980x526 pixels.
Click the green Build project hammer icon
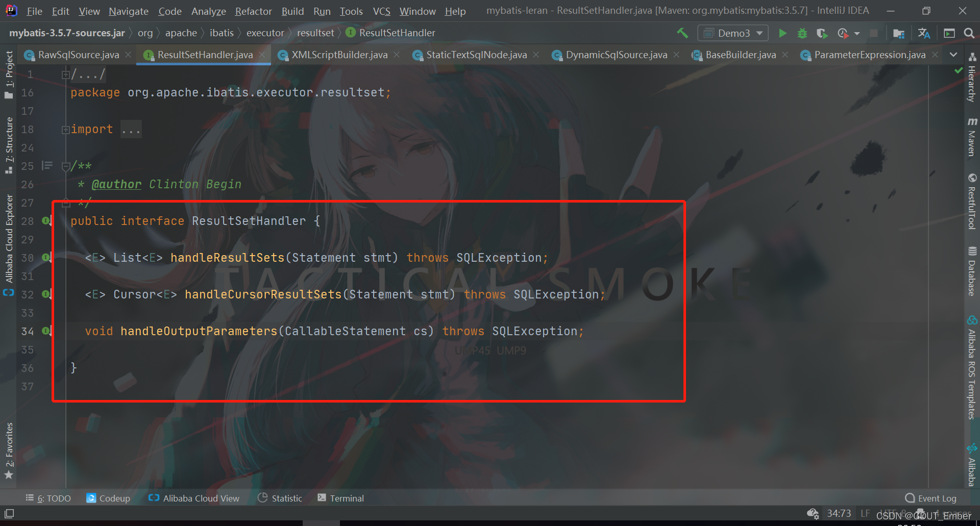click(x=682, y=33)
